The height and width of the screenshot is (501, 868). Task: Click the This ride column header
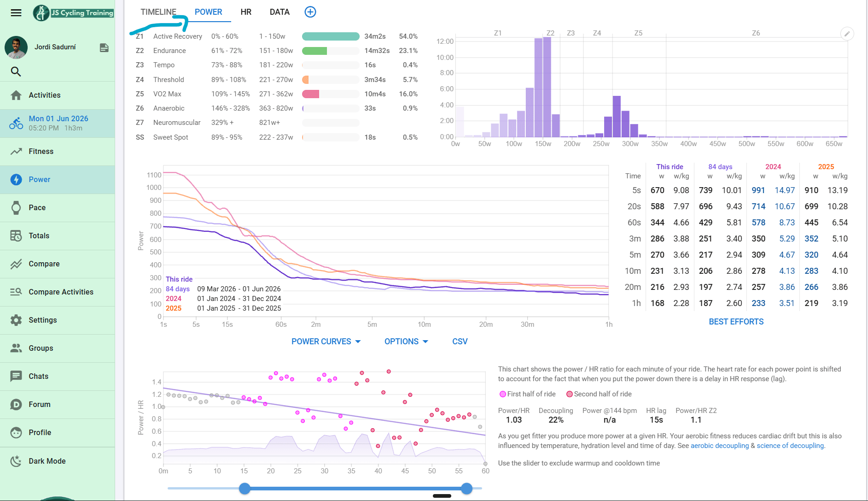(670, 167)
